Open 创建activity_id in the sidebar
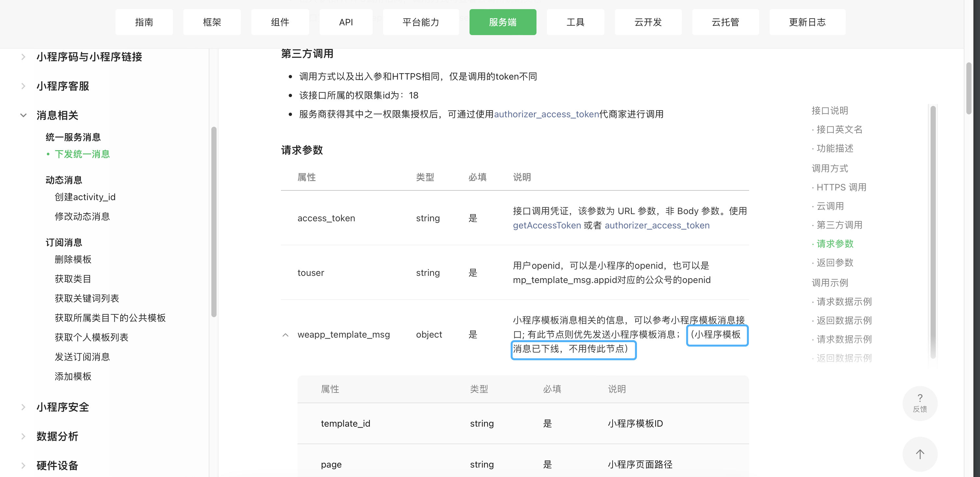The height and width of the screenshot is (477, 980). (x=85, y=197)
